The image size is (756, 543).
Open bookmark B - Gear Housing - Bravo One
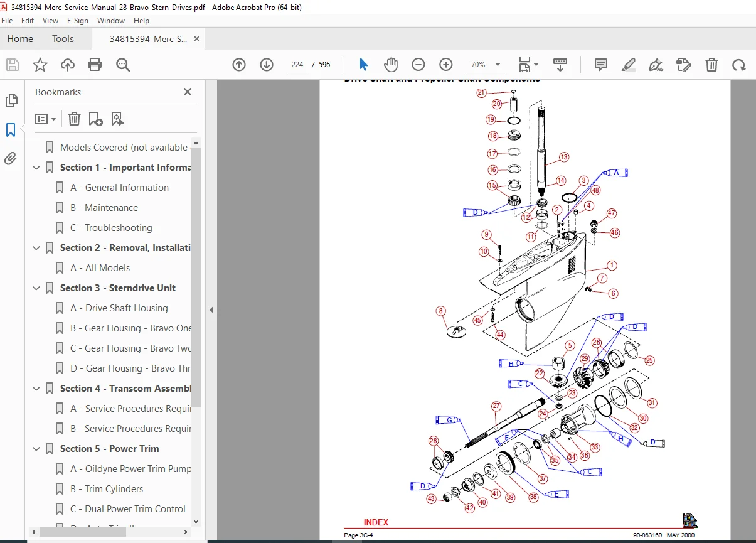(130, 328)
